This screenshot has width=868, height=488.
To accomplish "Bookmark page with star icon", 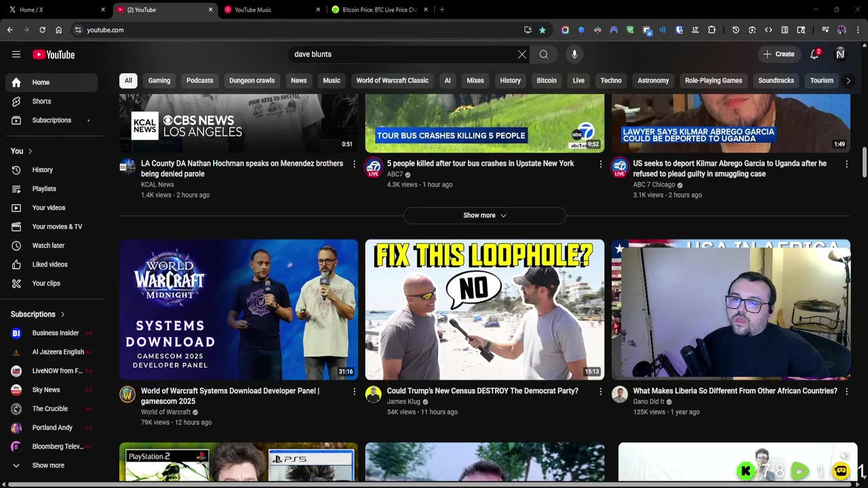I will pyautogui.click(x=542, y=30).
